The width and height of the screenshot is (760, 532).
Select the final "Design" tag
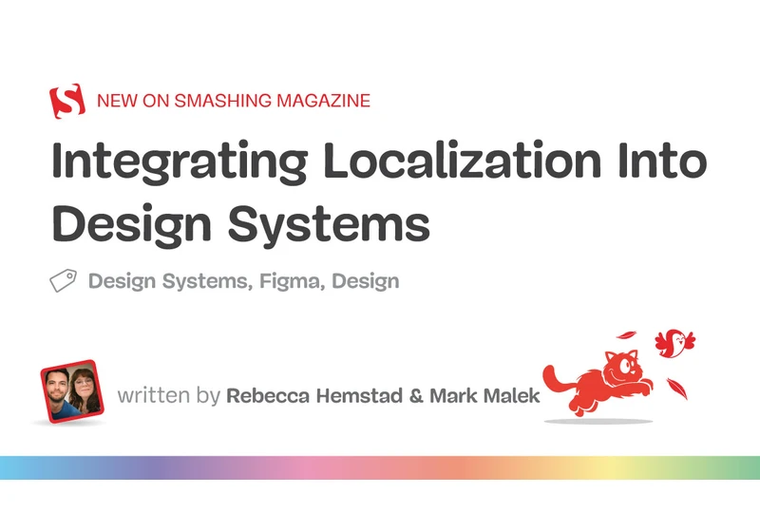[x=366, y=281]
